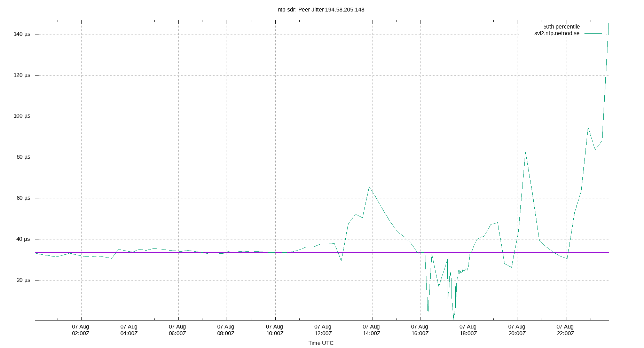The height and width of the screenshot is (348, 644).
Task: Click the jitter spike just after 20:00Z near 82 µs
Action: click(525, 152)
